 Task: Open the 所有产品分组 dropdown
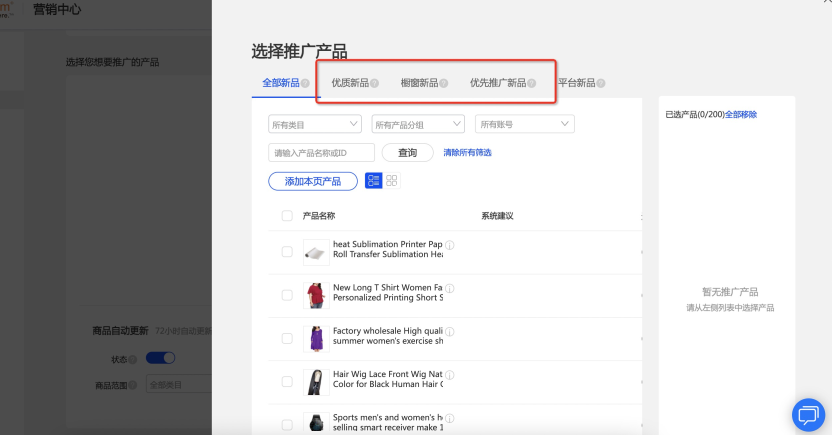pyautogui.click(x=418, y=124)
